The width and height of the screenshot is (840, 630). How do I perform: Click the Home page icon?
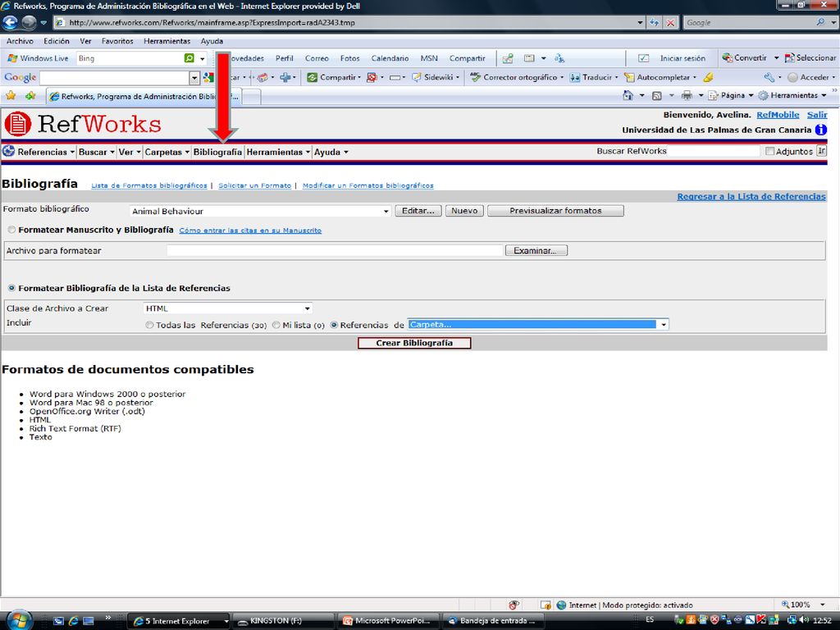pyautogui.click(x=628, y=95)
